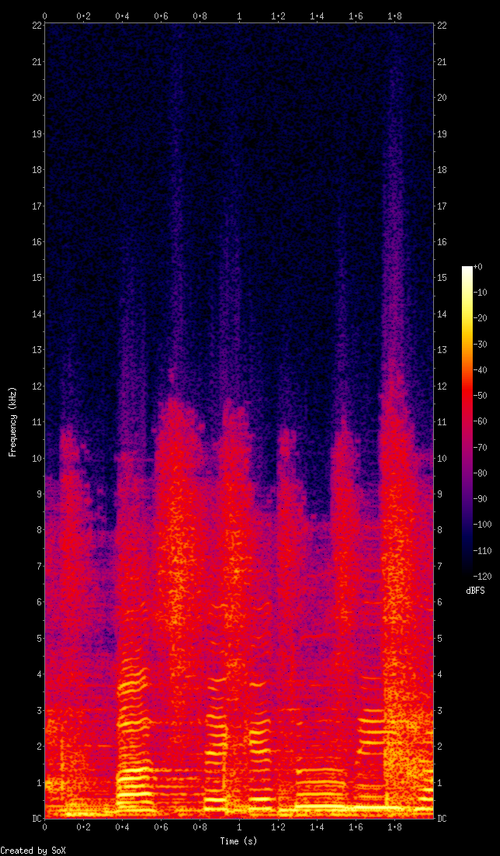Image resolution: width=500 pixels, height=856 pixels.
Task: Click "0" on the top time axis
Action: pyautogui.click(x=45, y=17)
